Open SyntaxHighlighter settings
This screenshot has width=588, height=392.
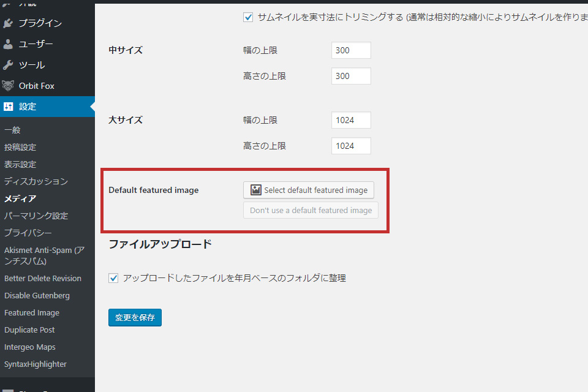35,364
